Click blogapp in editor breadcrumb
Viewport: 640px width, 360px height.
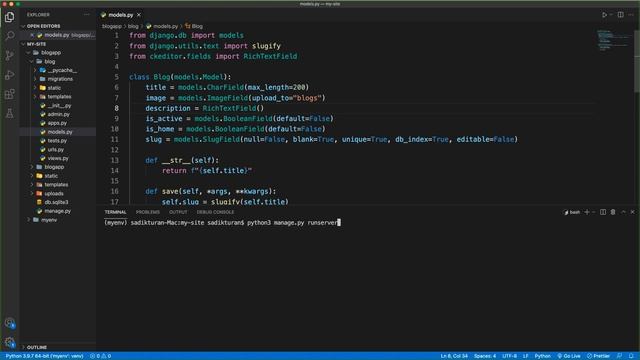(x=111, y=26)
